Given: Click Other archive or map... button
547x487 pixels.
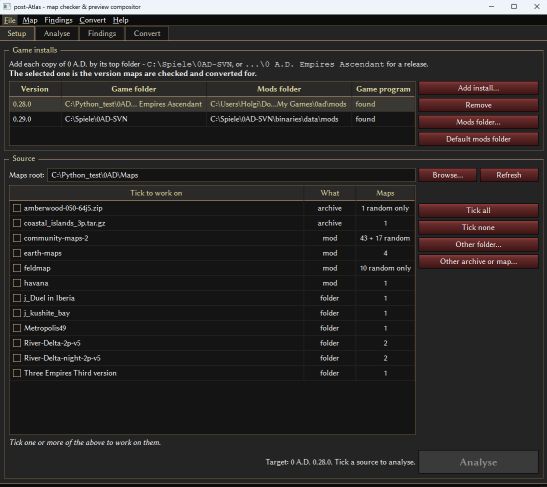Looking at the screenshot, I should 478,261.
